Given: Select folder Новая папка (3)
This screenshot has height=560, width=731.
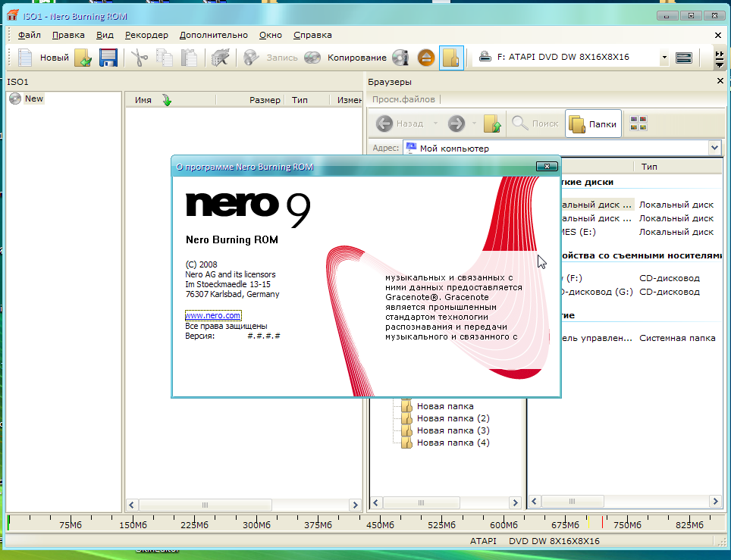Looking at the screenshot, I should 453,430.
